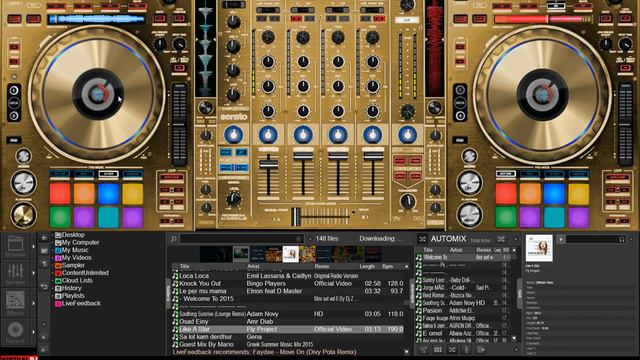Viewport: 640px width, 360px height.
Task: Sort by Artist column in file list
Action: (x=253, y=267)
